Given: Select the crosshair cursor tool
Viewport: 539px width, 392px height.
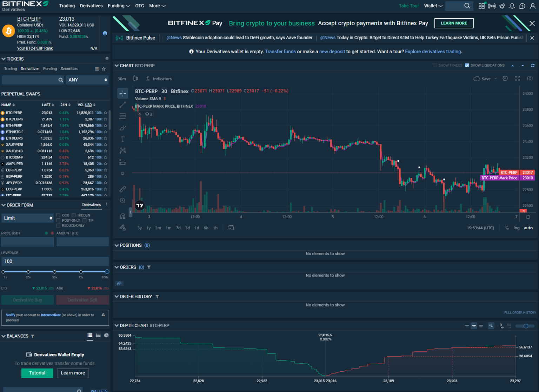Looking at the screenshot, I should (122, 93).
